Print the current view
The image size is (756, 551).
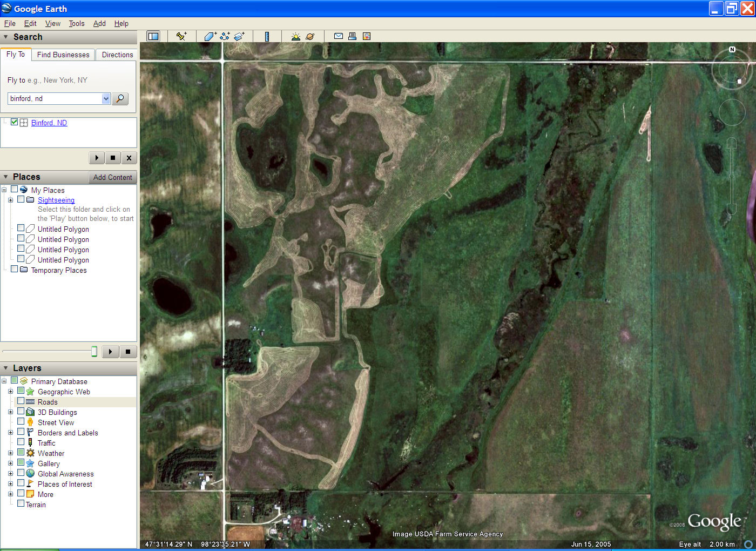click(x=352, y=36)
